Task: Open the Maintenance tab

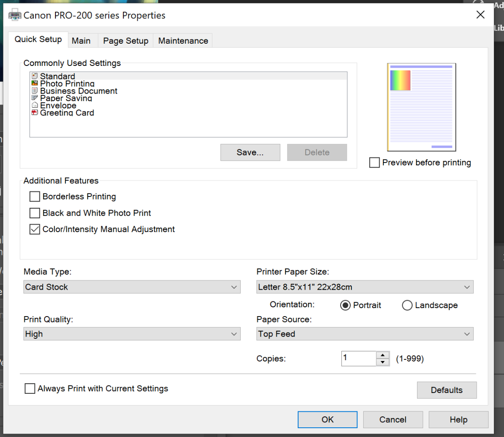Action: click(x=183, y=41)
